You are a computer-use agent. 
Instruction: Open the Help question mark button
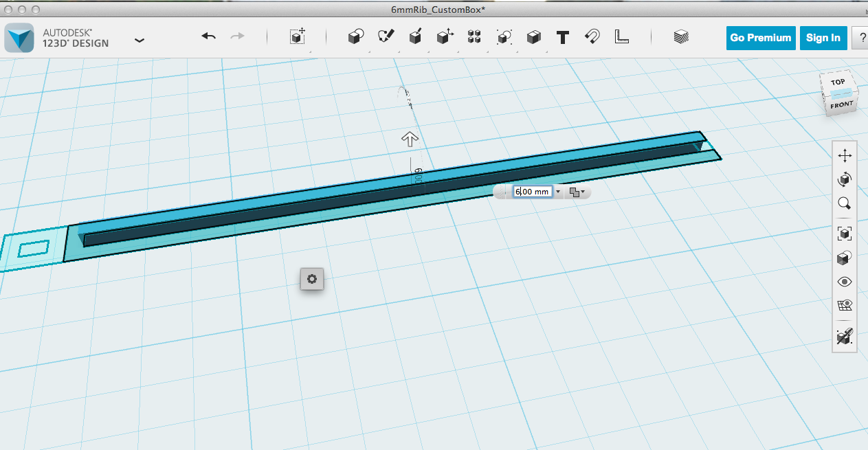coord(860,38)
